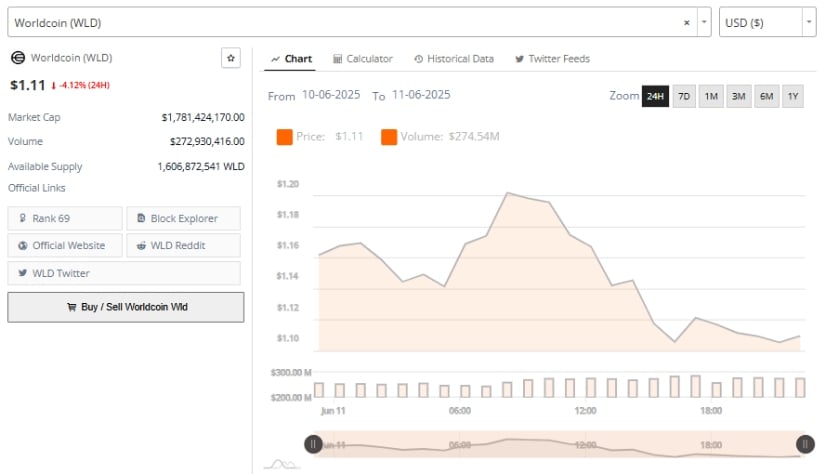This screenshot has width=825, height=474.
Task: Click the $1.11 current price
Action: coord(28,85)
